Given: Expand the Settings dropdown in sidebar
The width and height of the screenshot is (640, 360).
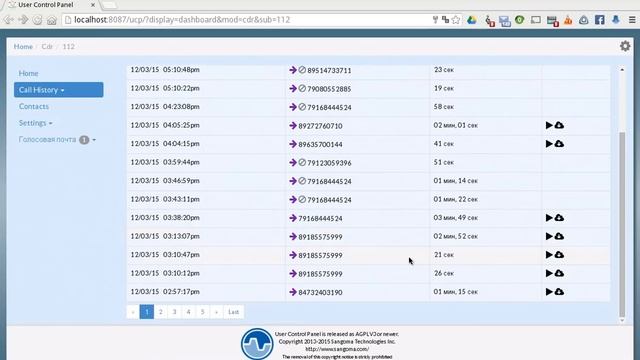Looking at the screenshot, I should click(36, 123).
